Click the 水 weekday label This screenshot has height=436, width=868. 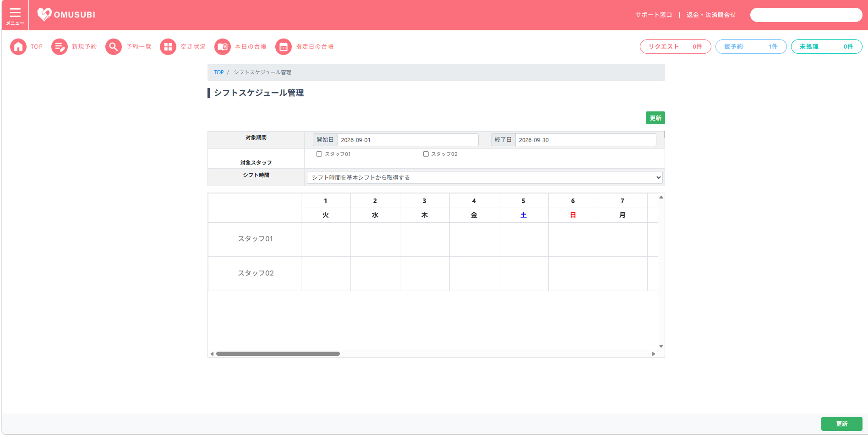click(x=375, y=215)
